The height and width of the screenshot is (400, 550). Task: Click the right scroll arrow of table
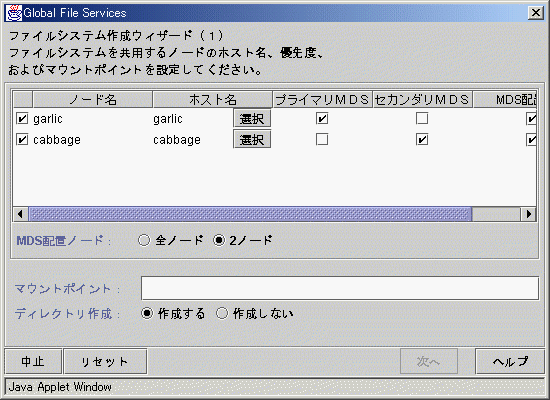pyautogui.click(x=528, y=214)
